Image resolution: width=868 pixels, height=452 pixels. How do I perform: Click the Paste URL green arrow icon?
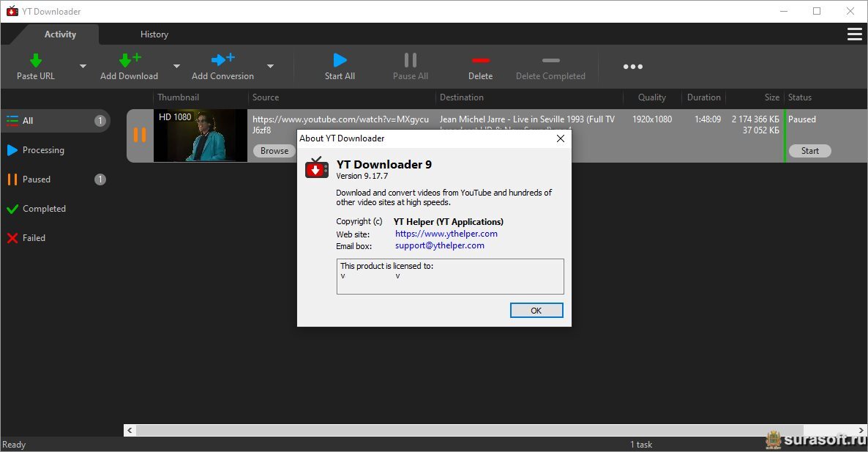pos(35,60)
